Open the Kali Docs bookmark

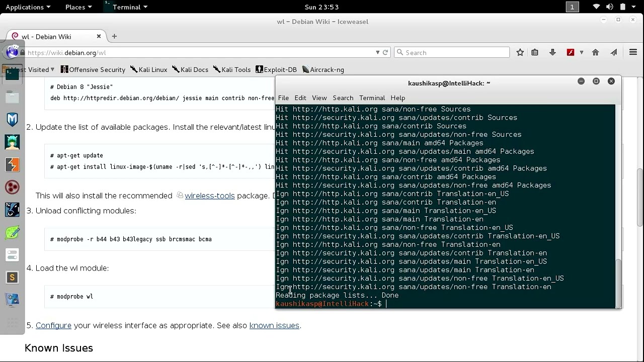pos(190,69)
